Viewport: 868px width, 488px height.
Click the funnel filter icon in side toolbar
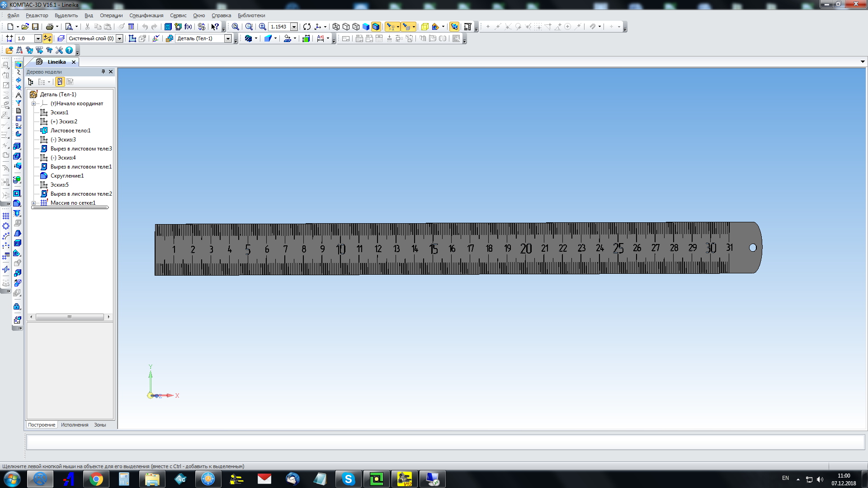tap(18, 103)
